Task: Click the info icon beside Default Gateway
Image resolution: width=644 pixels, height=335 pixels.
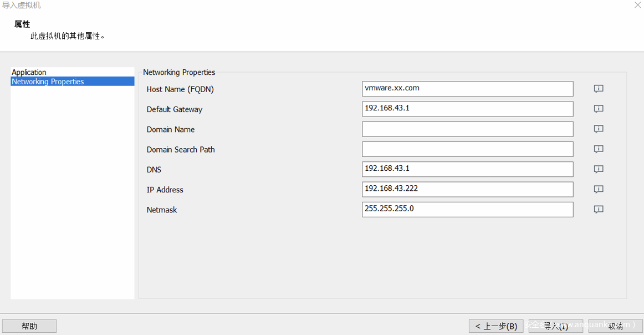Action: pyautogui.click(x=599, y=109)
